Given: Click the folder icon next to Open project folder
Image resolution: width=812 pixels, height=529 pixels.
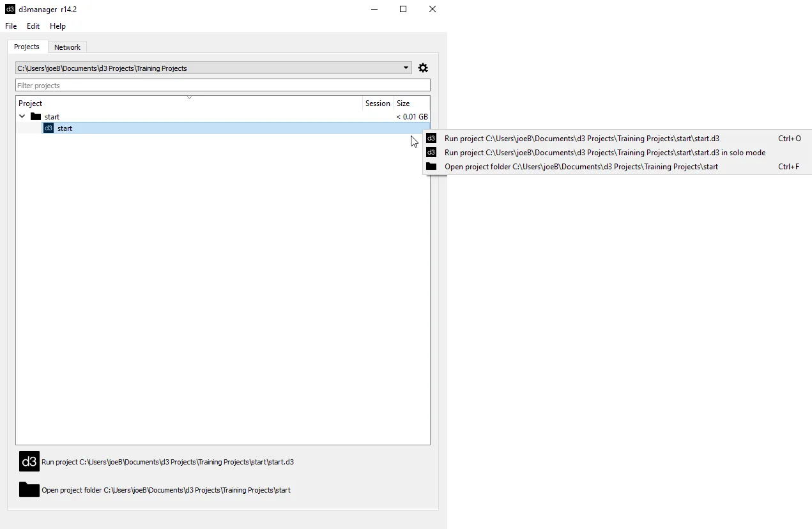Looking at the screenshot, I should click(x=29, y=489).
